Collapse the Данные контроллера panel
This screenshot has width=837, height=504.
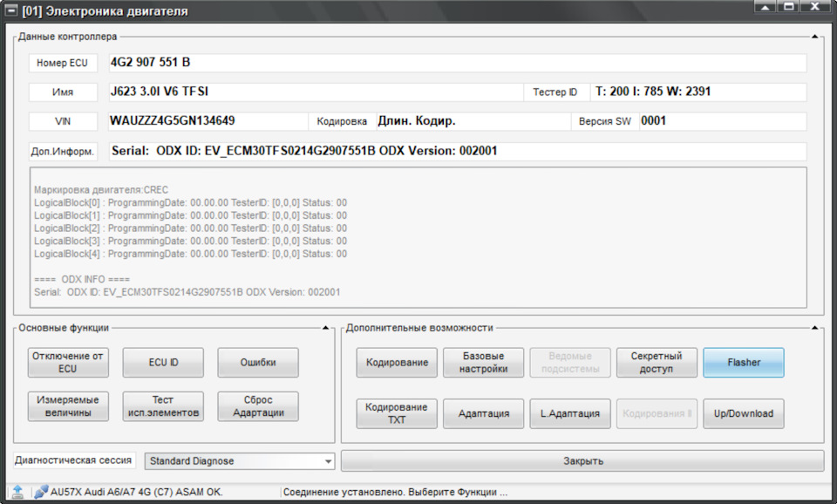click(x=813, y=37)
